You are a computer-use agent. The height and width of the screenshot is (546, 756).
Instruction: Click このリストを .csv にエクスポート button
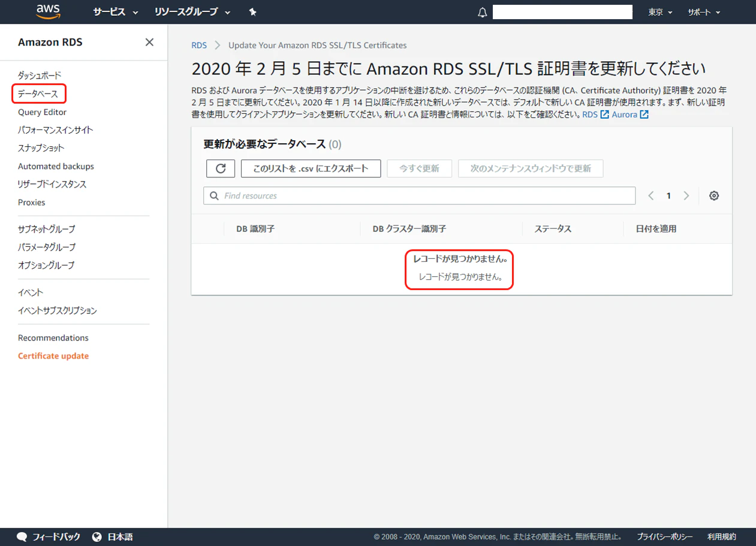coord(311,168)
